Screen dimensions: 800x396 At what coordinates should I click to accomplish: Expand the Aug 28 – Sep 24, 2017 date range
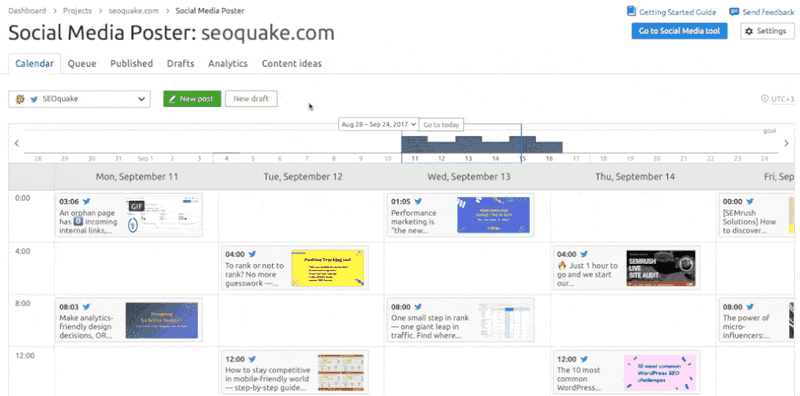(378, 125)
